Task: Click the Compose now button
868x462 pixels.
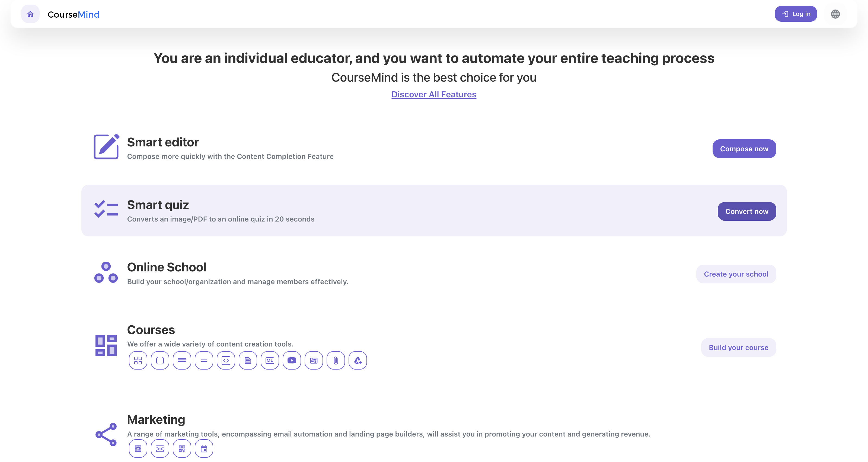Action: tap(744, 149)
